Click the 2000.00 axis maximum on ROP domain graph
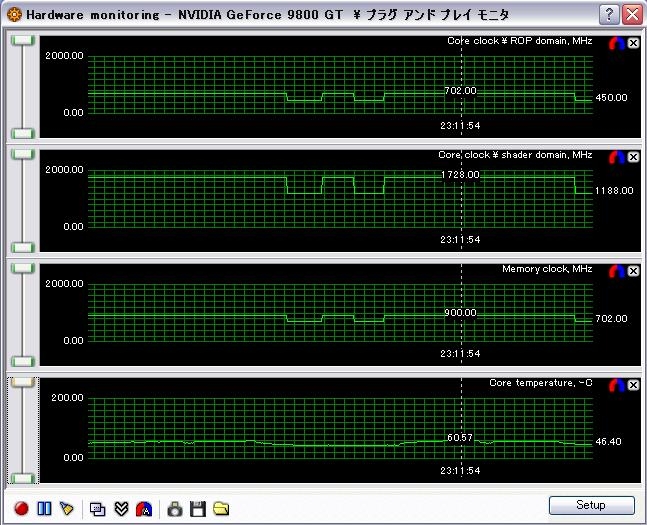This screenshot has width=647, height=525. (x=64, y=56)
